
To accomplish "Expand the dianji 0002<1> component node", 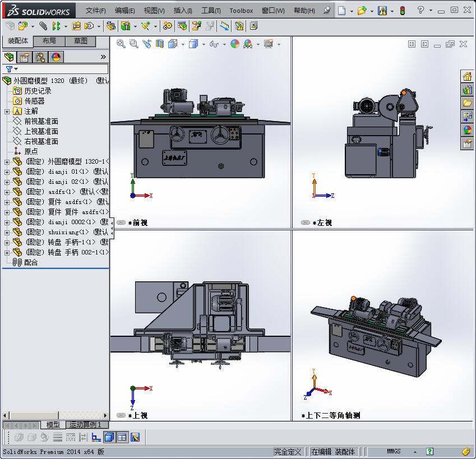I will 7,222.
